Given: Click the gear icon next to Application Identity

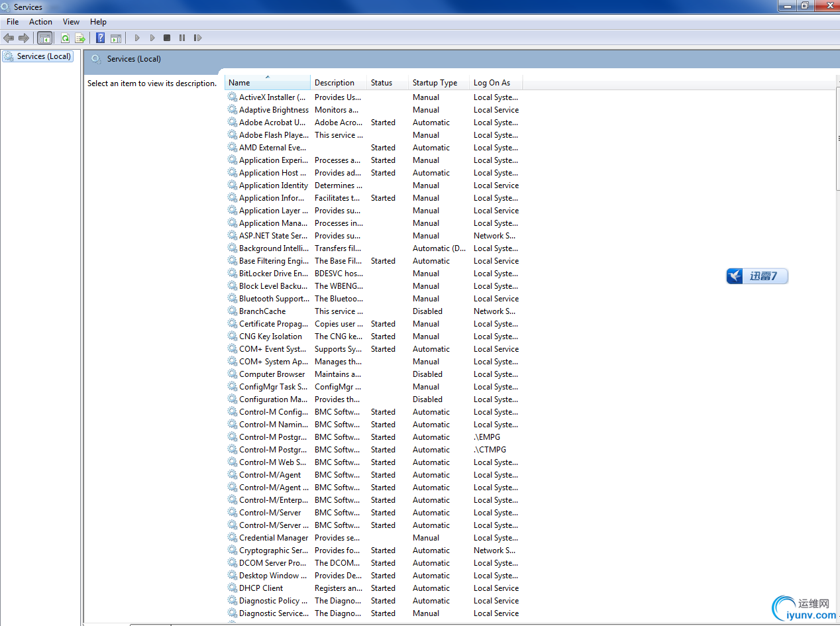Looking at the screenshot, I should 233,185.
